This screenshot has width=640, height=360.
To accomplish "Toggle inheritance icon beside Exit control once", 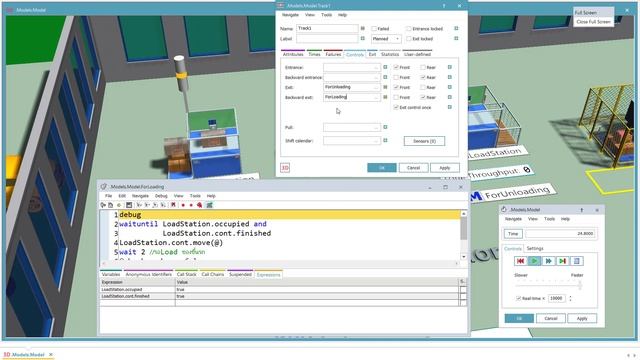I will click(449, 107).
